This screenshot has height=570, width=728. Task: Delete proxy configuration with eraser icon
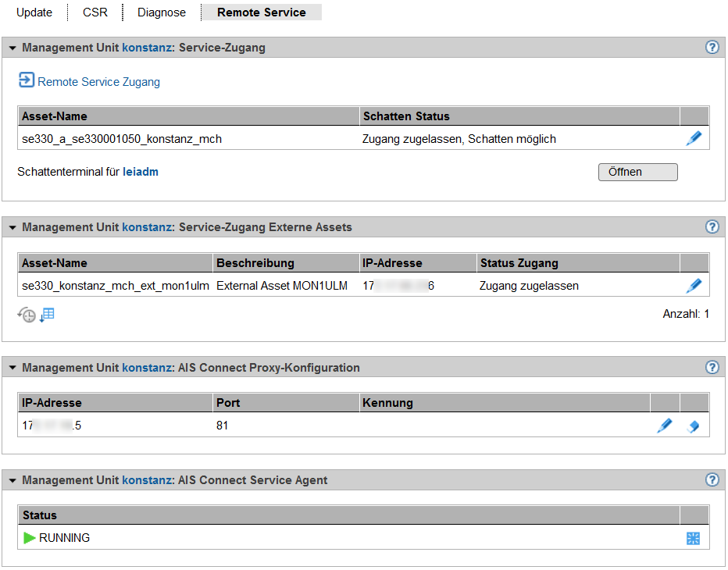[x=693, y=426]
